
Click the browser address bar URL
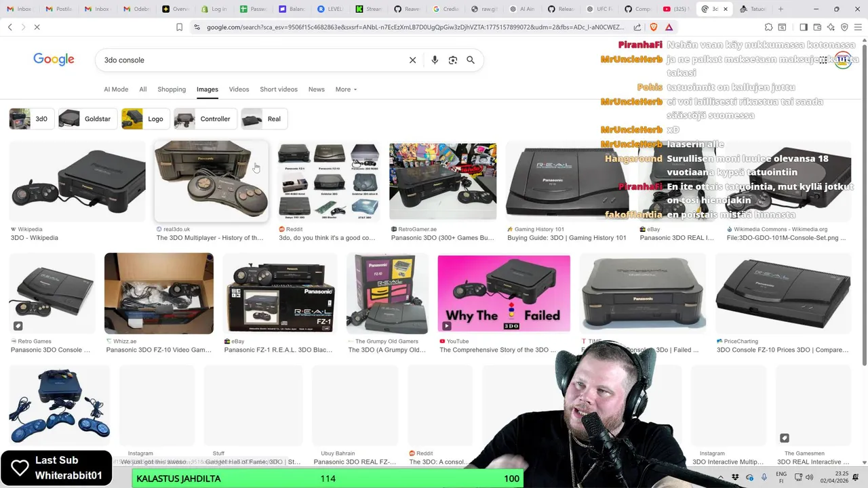click(415, 27)
